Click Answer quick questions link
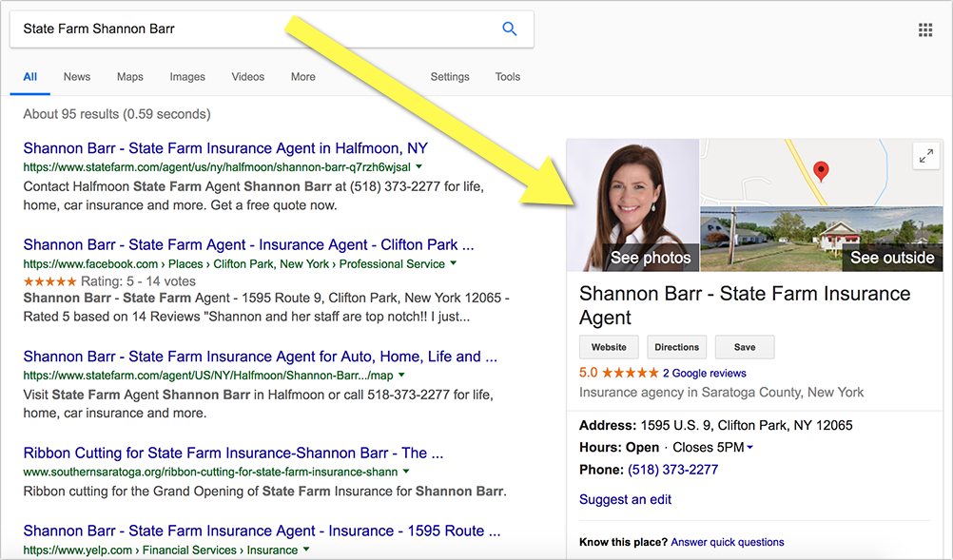 click(728, 542)
